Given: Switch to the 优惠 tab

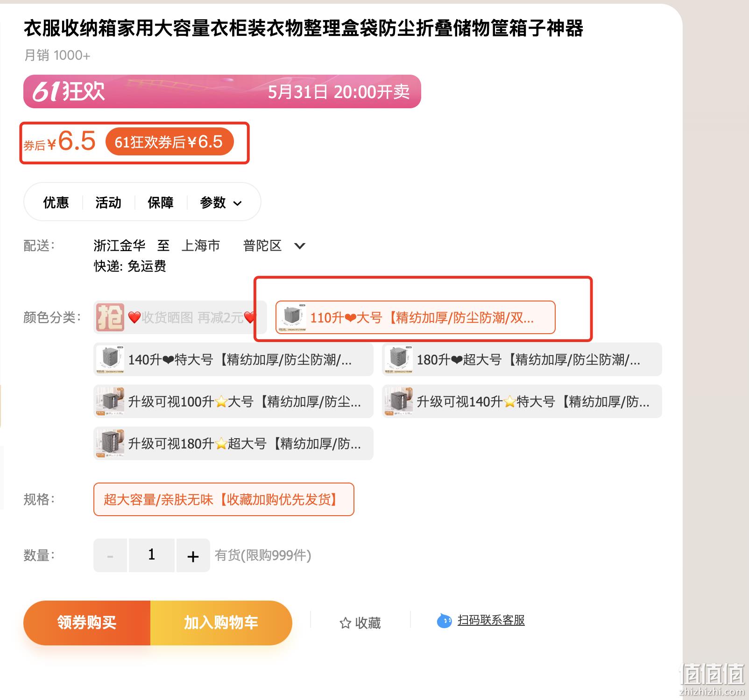Looking at the screenshot, I should 56,203.
